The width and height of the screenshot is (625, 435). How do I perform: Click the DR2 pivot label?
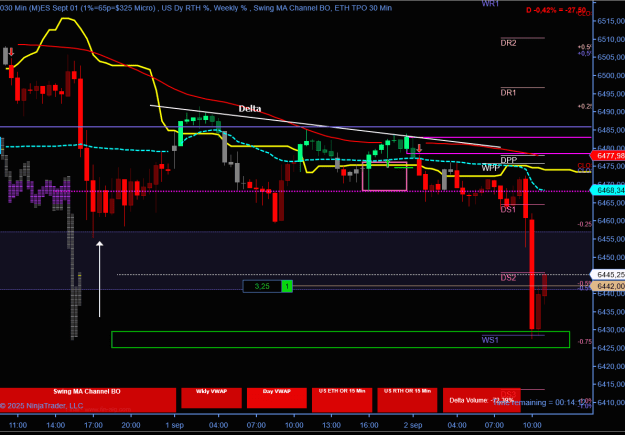508,43
